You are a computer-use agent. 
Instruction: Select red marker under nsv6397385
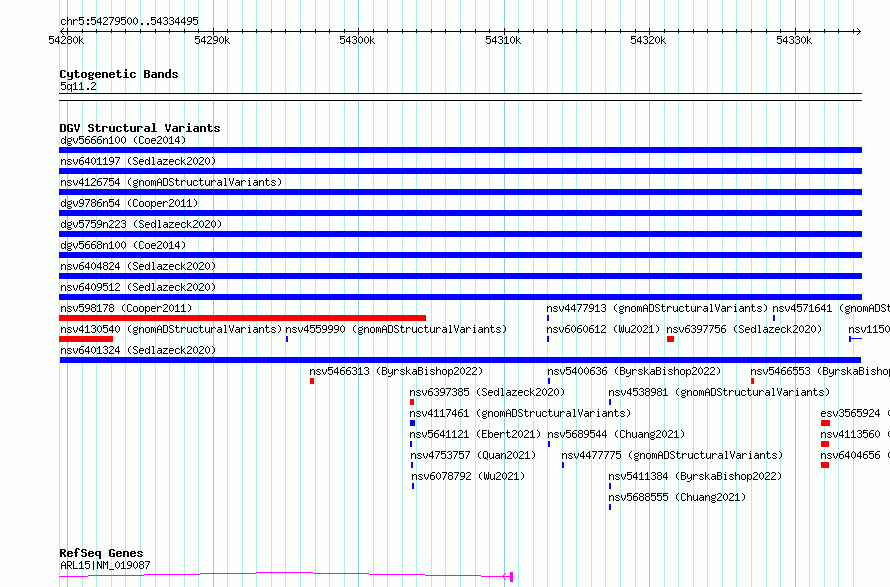coord(412,402)
